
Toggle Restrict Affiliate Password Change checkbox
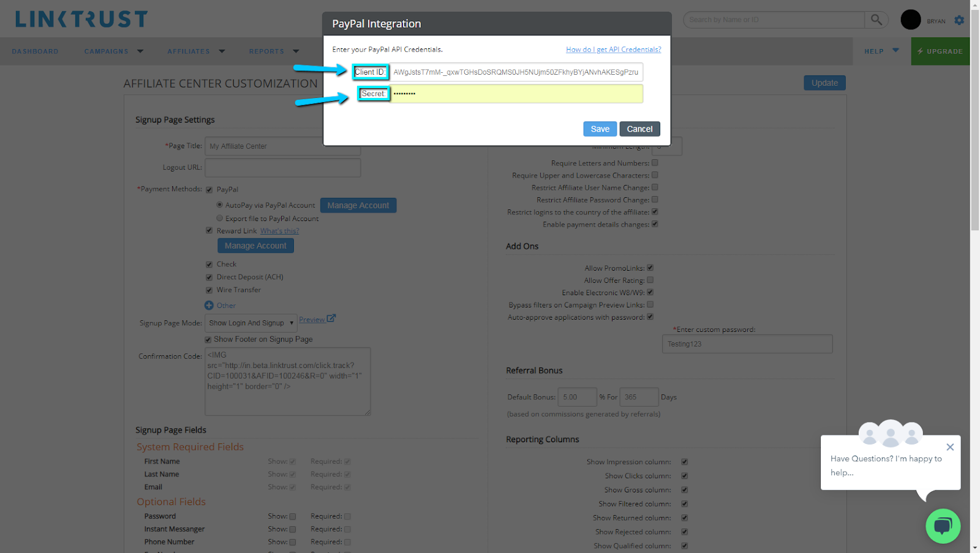pos(655,200)
